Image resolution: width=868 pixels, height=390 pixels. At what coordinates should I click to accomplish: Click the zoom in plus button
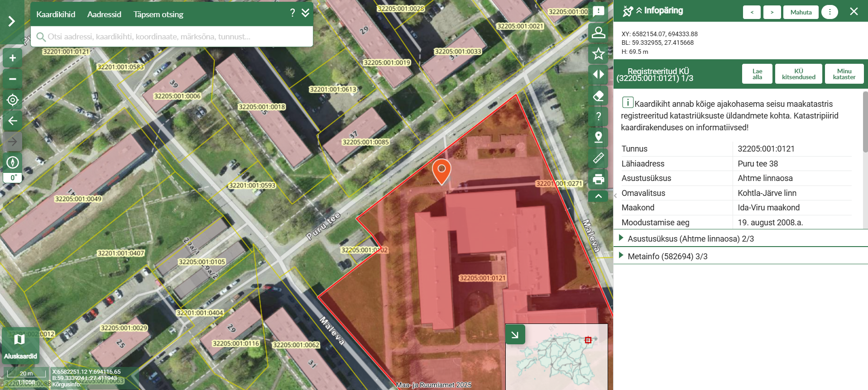pos(13,58)
